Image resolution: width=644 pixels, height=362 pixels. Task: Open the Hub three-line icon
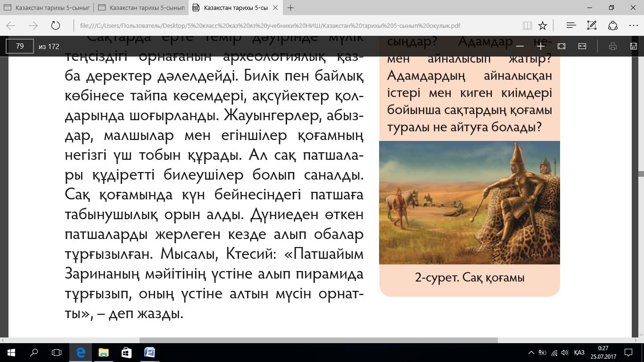[571, 25]
